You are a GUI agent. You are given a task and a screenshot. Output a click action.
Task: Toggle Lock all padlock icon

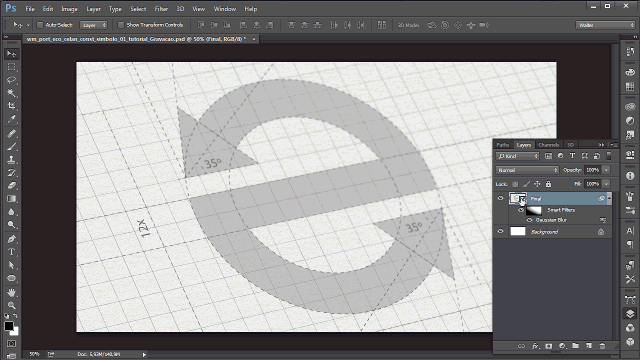pos(549,184)
